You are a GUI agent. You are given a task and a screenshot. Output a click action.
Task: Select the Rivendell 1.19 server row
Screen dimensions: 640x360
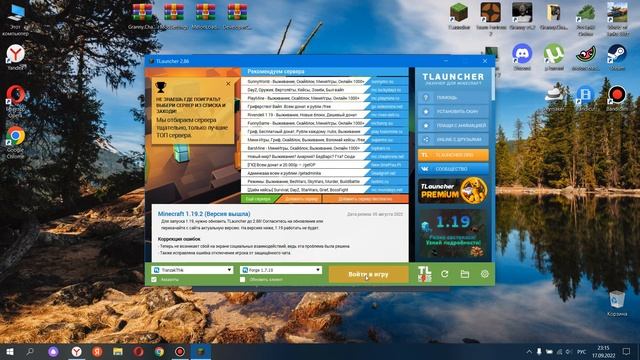pyautogui.click(x=324, y=115)
